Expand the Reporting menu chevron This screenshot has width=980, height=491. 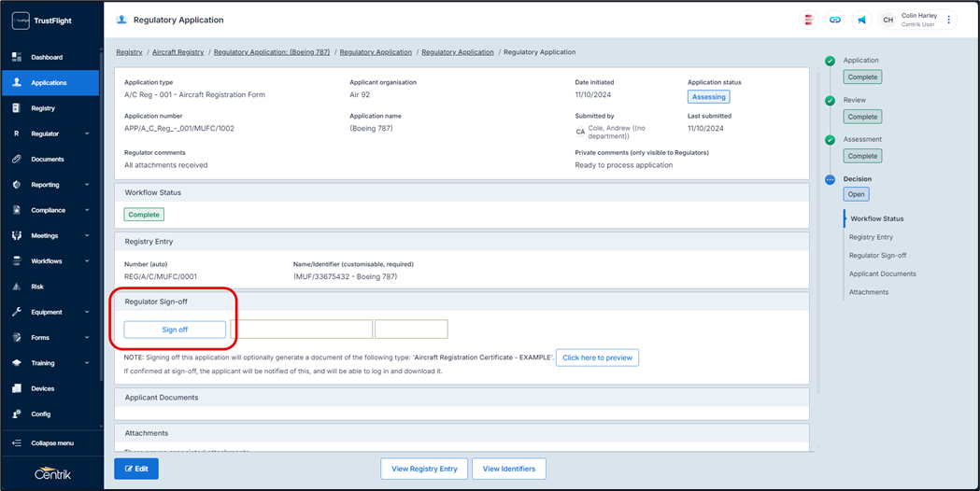[87, 185]
